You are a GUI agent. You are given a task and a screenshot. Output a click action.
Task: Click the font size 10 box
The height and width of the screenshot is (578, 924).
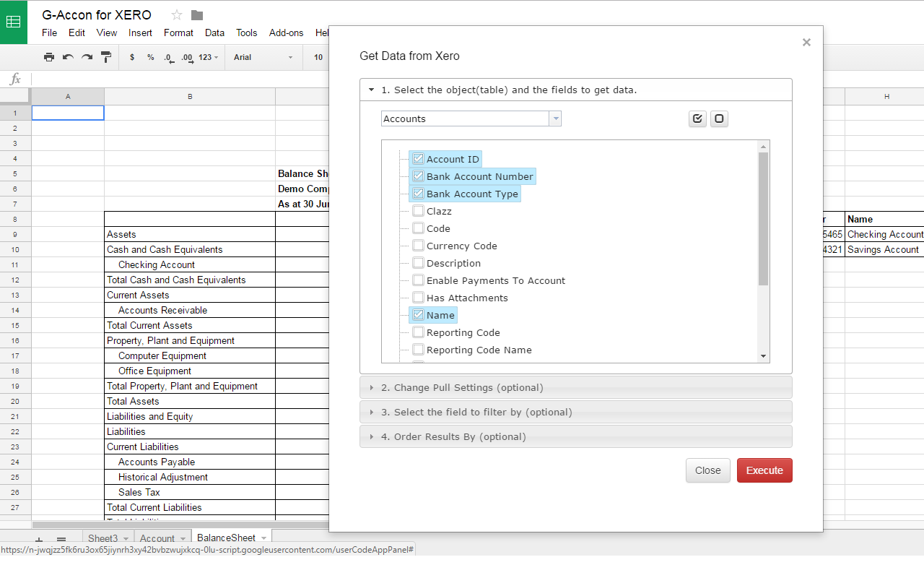[x=318, y=57]
